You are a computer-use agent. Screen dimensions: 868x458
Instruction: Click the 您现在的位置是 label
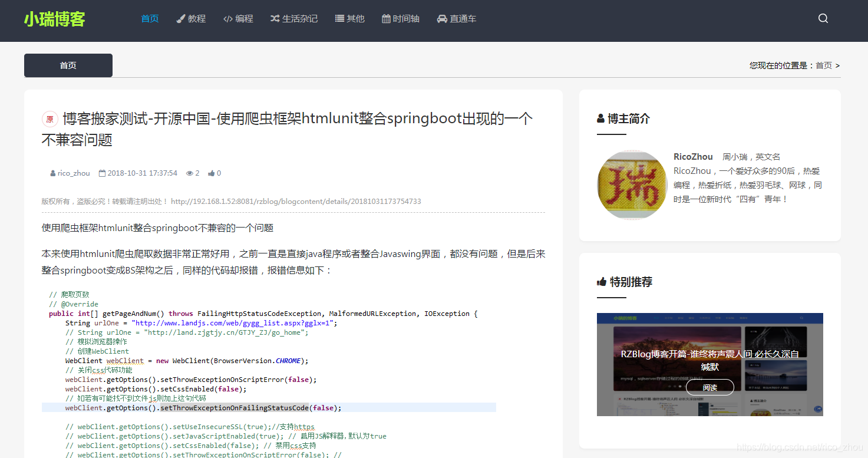781,65
